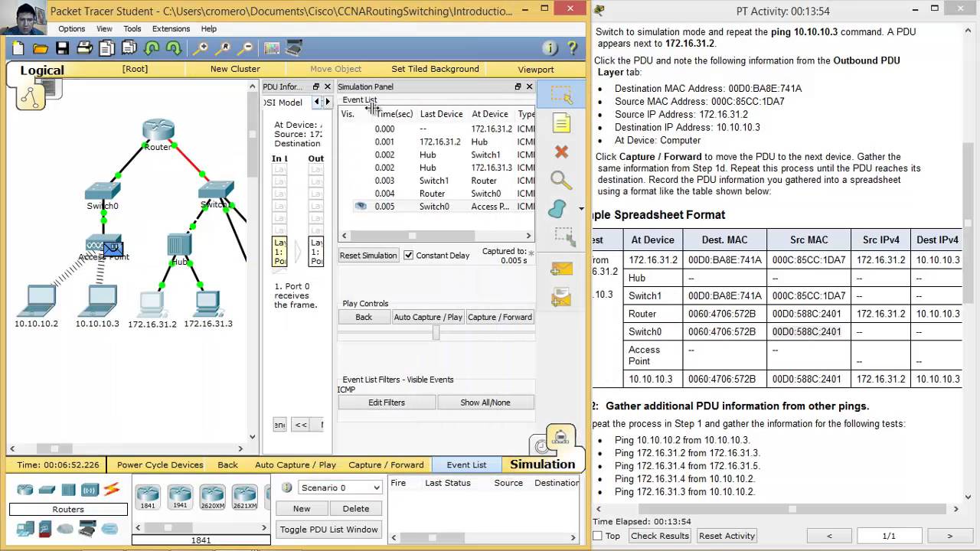Open the custom devices dialog icon
Image resolution: width=980 pixels, height=551 pixels.
coord(294,48)
